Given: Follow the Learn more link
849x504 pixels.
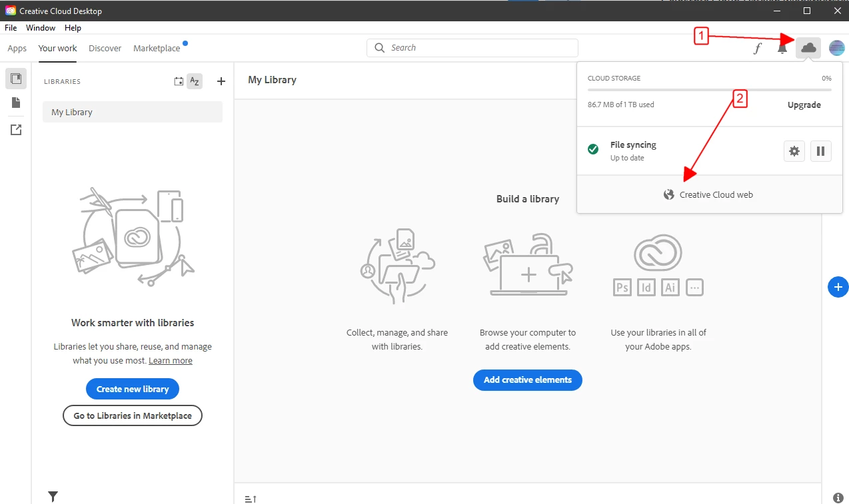Looking at the screenshot, I should tap(171, 360).
